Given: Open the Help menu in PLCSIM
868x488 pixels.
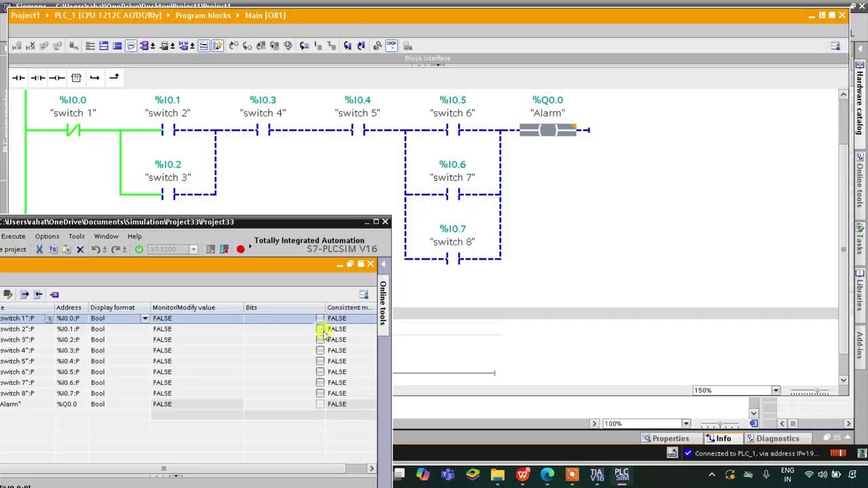Looking at the screenshot, I should 134,237.
